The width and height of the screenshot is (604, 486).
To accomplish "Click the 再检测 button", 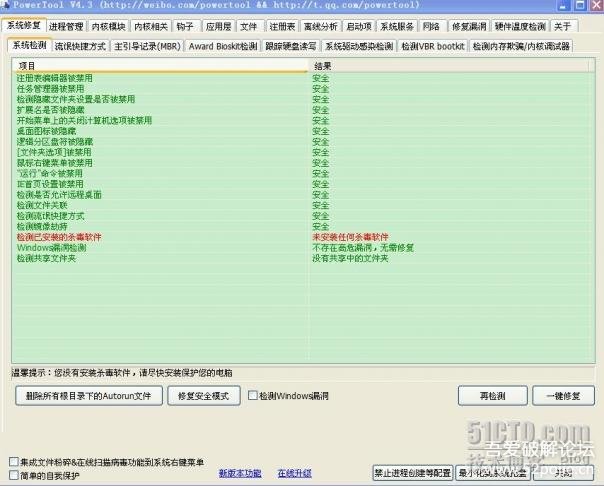I will coord(493,396).
